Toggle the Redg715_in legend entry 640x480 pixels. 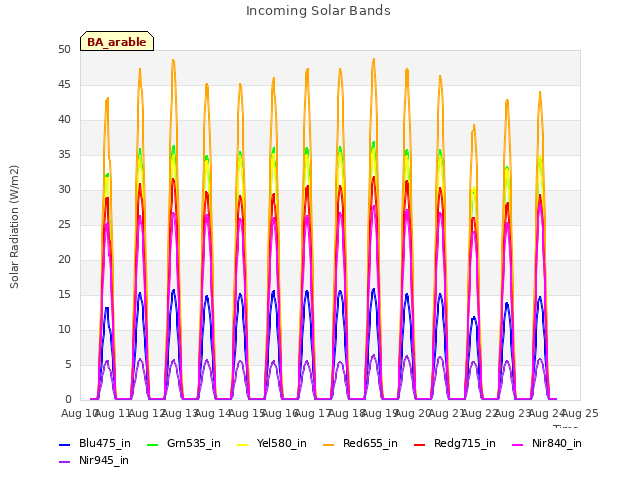click(455, 444)
